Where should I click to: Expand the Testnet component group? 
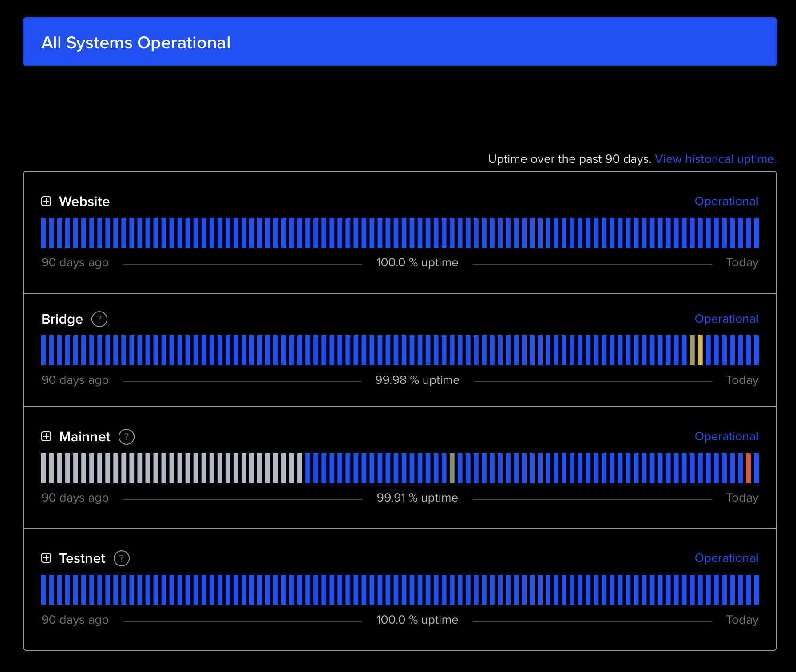[46, 558]
